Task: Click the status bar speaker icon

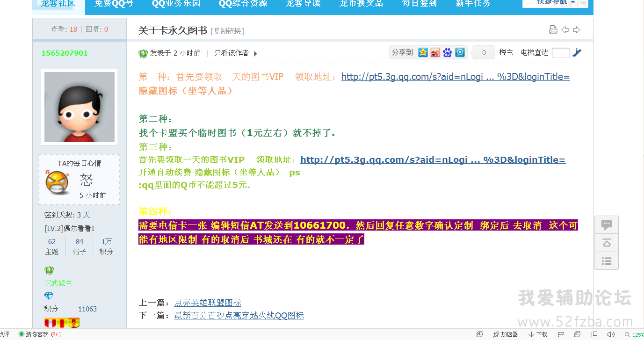Action: tap(611, 334)
